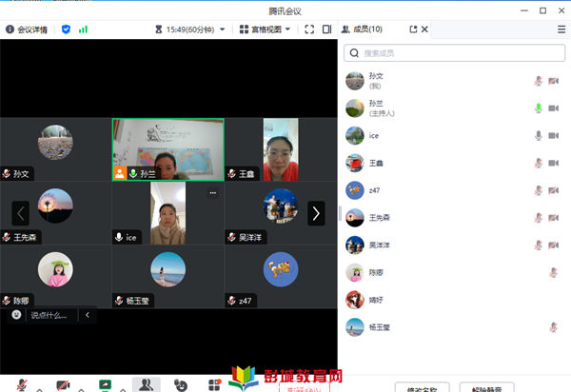Toggle 孙兰's green microphone in member list
The width and height of the screenshot is (571, 392).
coord(539,108)
